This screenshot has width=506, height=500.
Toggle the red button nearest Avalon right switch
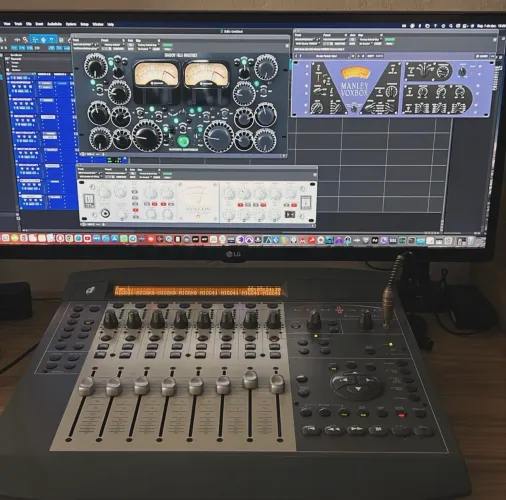tap(294, 205)
